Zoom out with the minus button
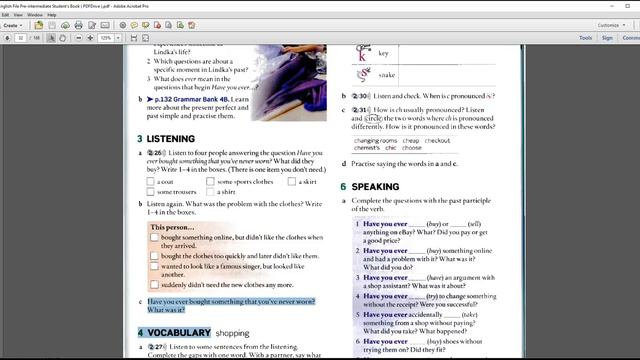Image resolution: width=640 pixels, height=360 pixels. click(79, 38)
